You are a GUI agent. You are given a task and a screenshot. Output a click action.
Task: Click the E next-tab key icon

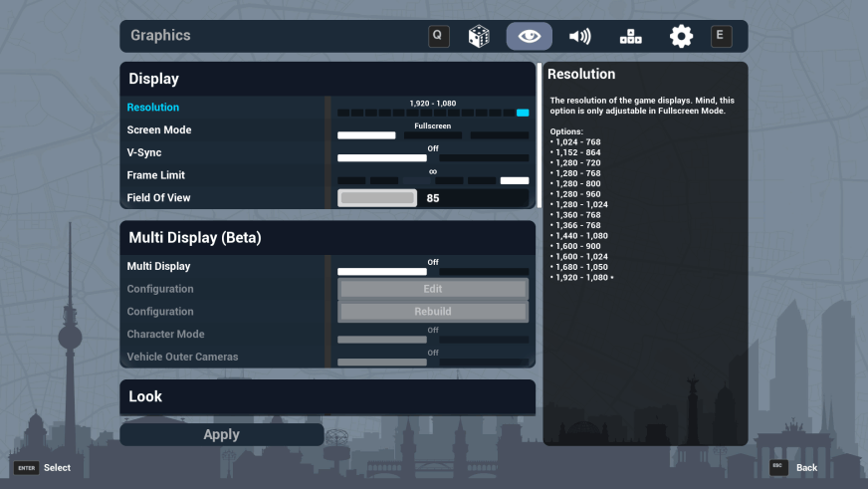(x=721, y=36)
